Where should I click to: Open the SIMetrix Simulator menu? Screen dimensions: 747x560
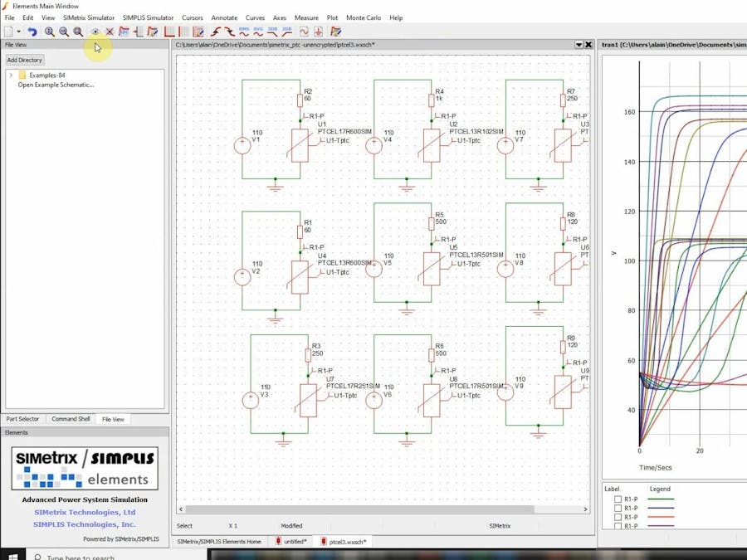[89, 17]
